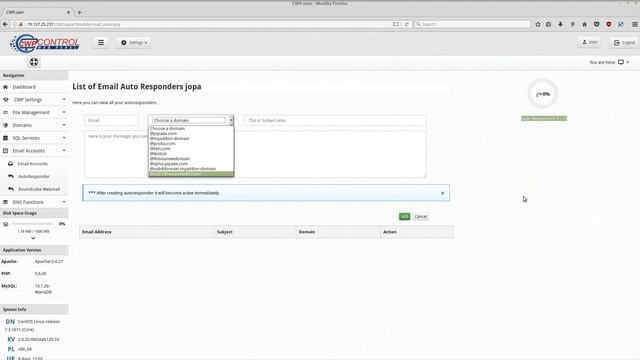Click the SQL Services database icon
Viewport: 640px width, 360px height.
tap(5, 138)
